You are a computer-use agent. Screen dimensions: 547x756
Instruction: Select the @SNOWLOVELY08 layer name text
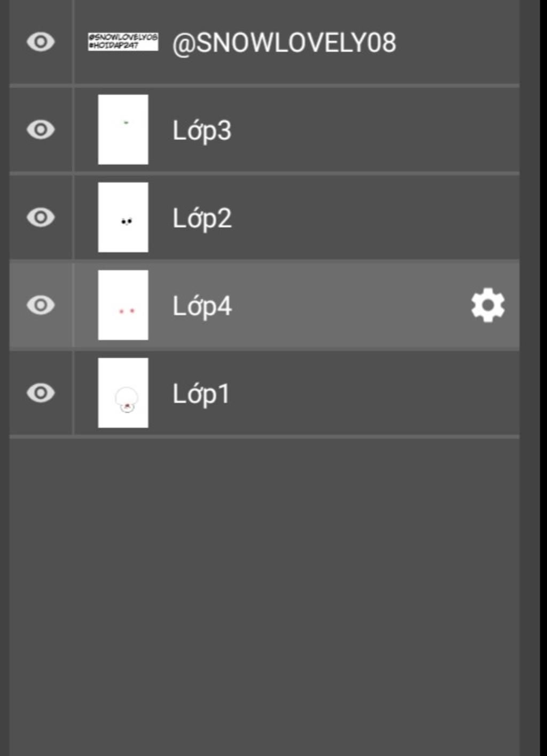[284, 43]
